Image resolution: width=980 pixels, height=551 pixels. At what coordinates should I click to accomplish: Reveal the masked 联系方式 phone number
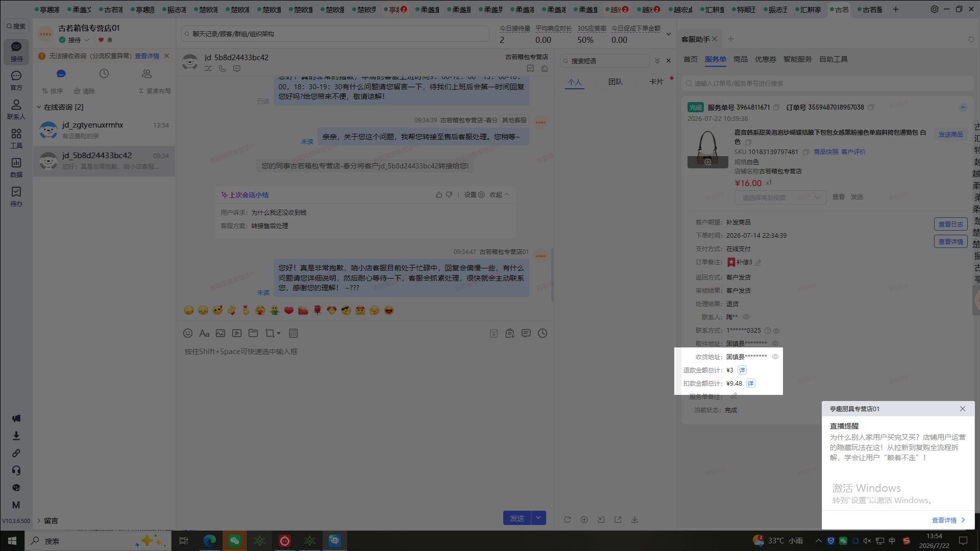coord(776,331)
